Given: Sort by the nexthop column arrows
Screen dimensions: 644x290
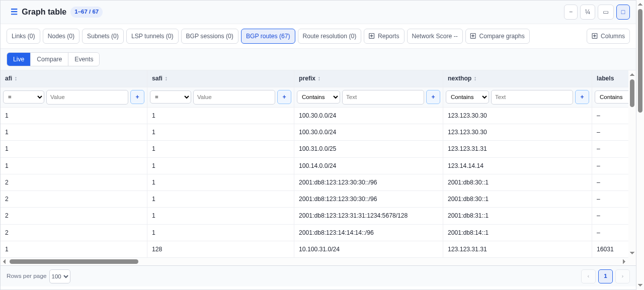Looking at the screenshot, I should pyautogui.click(x=475, y=78).
